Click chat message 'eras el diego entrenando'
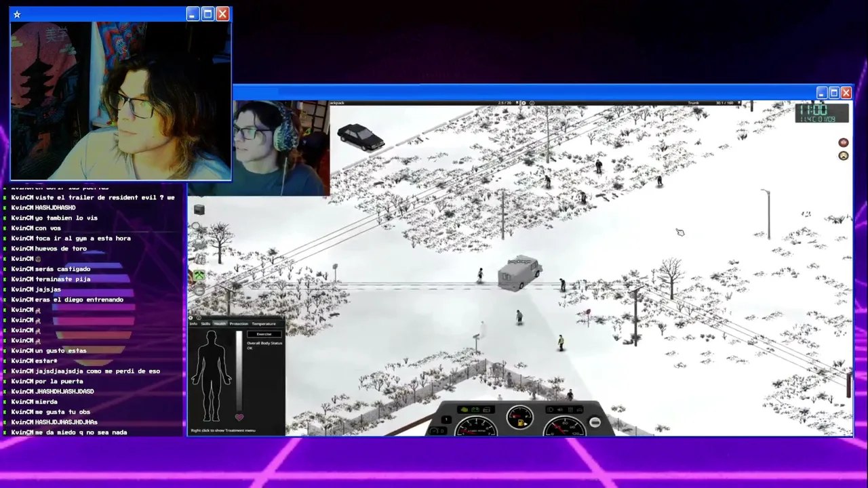 point(79,300)
